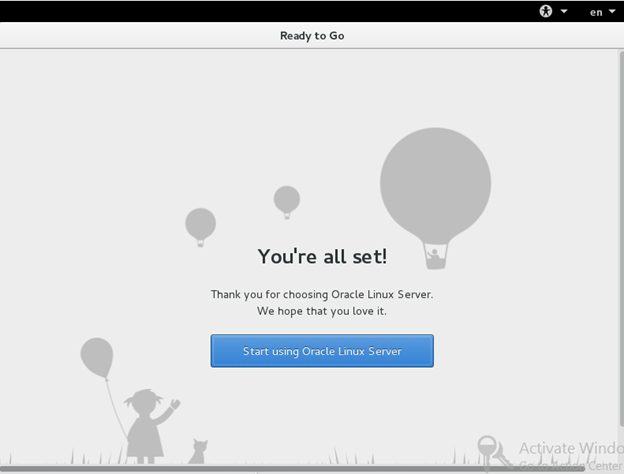Click the horizontal scrollbar at bottom

(x=292, y=469)
